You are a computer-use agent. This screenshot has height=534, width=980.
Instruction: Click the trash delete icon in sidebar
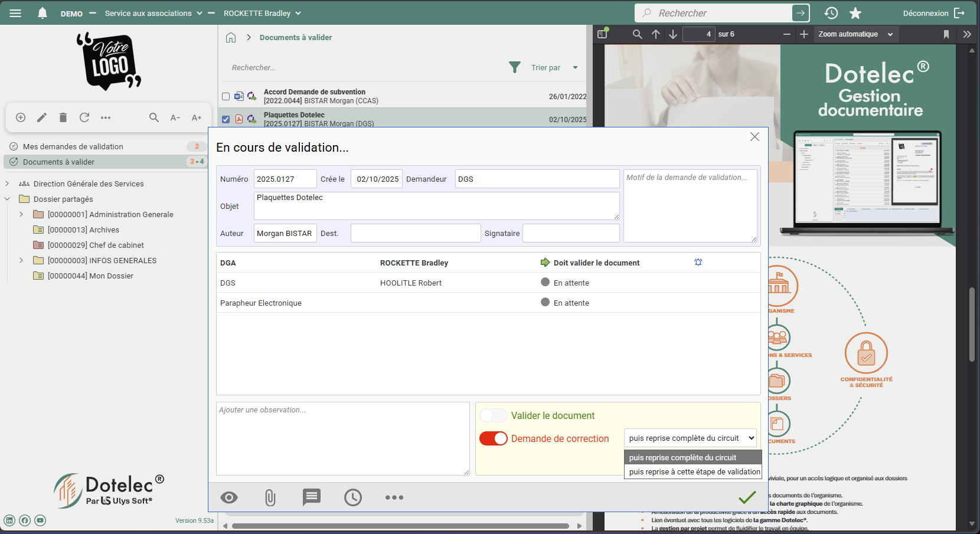63,117
